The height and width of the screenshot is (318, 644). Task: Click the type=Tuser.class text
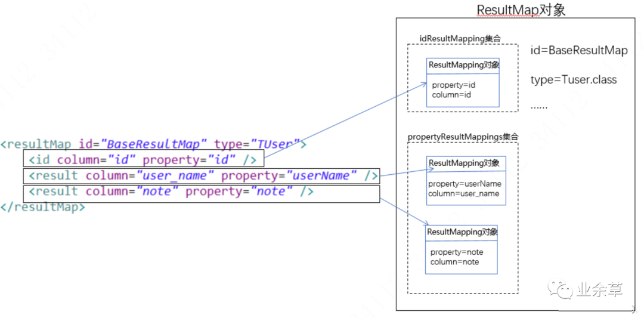pyautogui.click(x=573, y=80)
